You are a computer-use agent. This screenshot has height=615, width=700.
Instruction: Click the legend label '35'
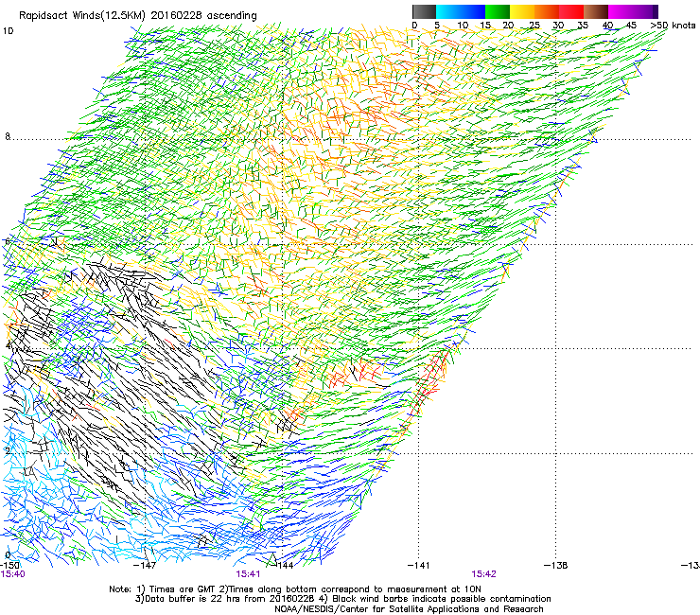pos(583,26)
